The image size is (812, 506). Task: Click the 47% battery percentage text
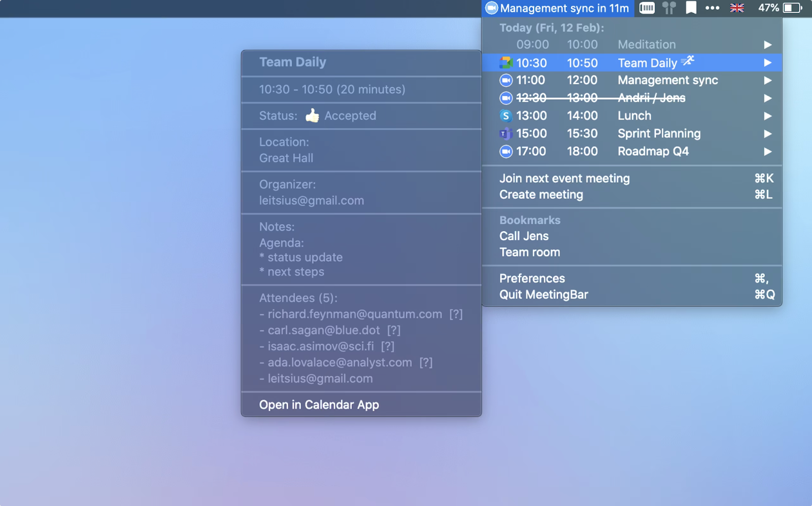[x=768, y=8]
